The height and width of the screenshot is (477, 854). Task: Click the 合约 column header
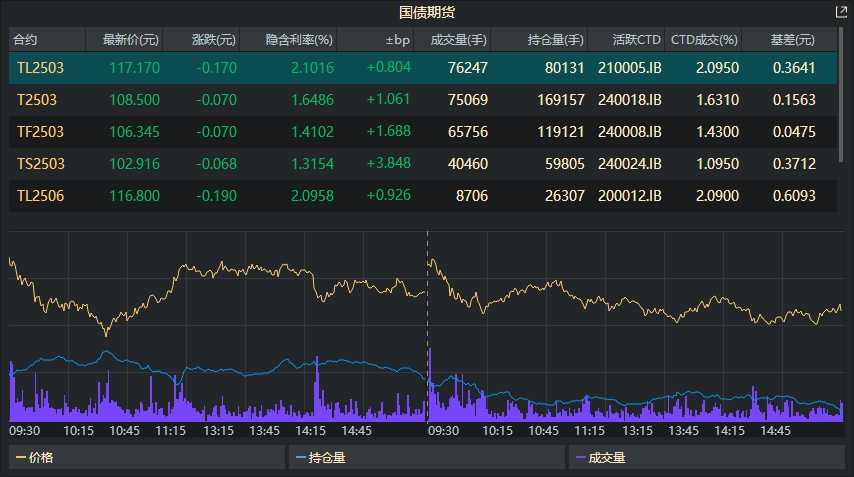[26, 40]
